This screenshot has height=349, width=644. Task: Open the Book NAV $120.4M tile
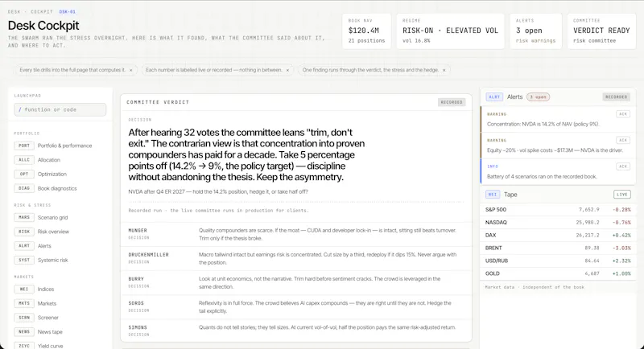[x=366, y=31]
